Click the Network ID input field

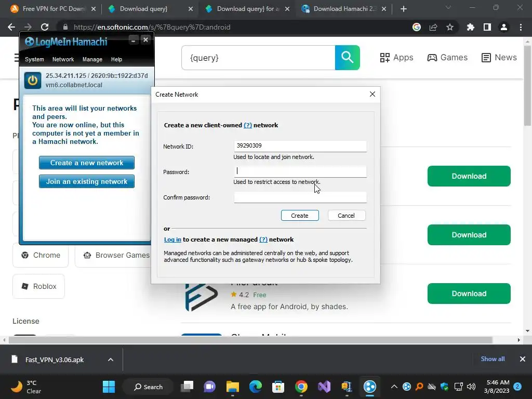(300, 146)
